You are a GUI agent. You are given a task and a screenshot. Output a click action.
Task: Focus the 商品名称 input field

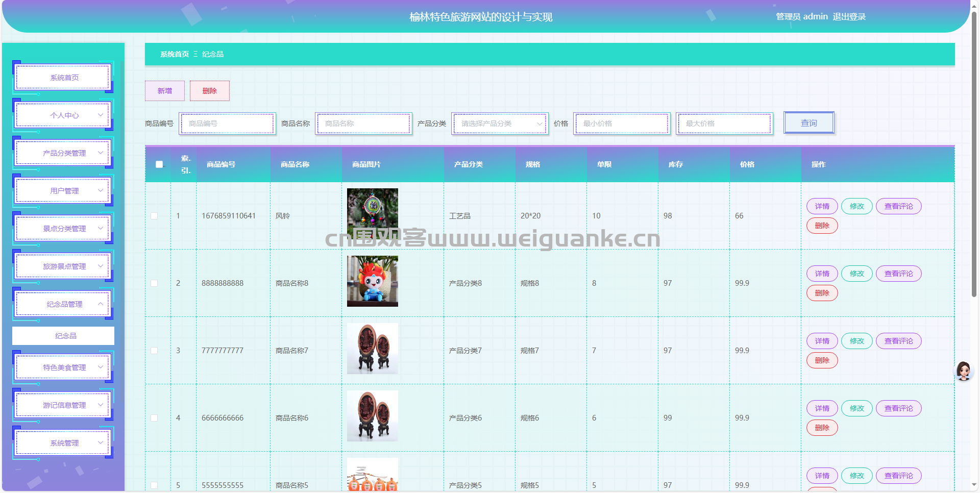point(363,124)
